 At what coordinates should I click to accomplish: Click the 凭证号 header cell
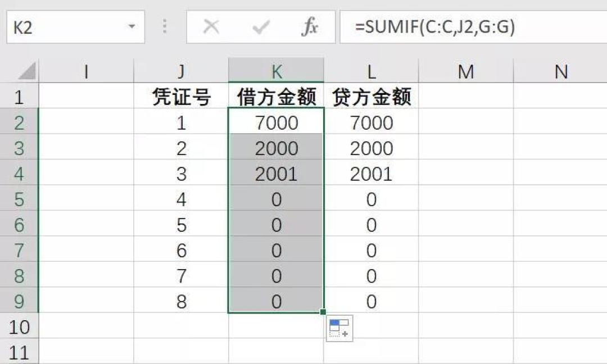click(181, 95)
